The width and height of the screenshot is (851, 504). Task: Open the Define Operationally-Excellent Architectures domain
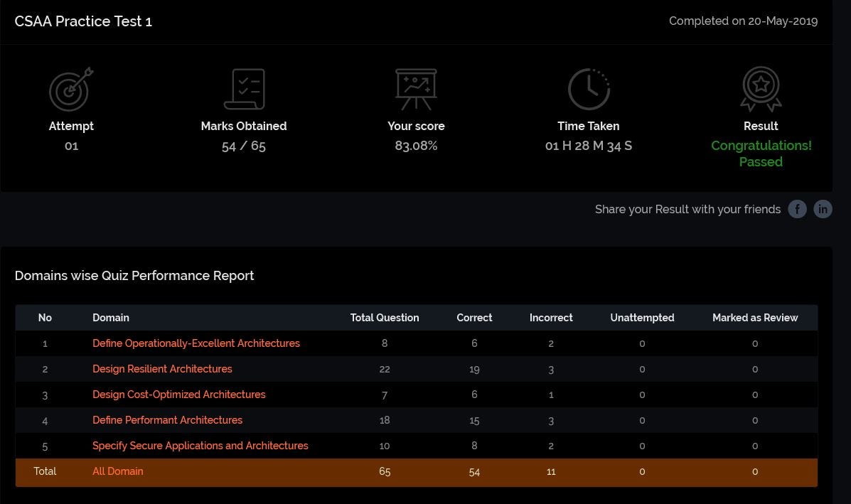(196, 343)
